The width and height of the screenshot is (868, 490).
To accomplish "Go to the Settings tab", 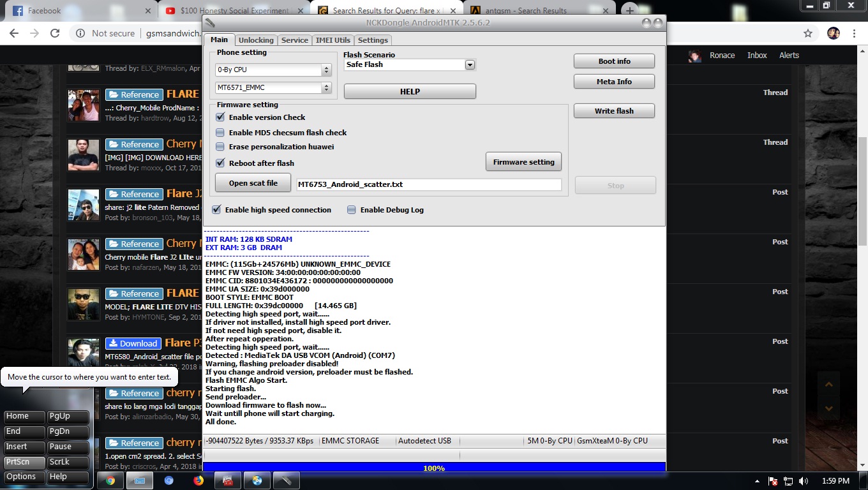I will pyautogui.click(x=373, y=40).
